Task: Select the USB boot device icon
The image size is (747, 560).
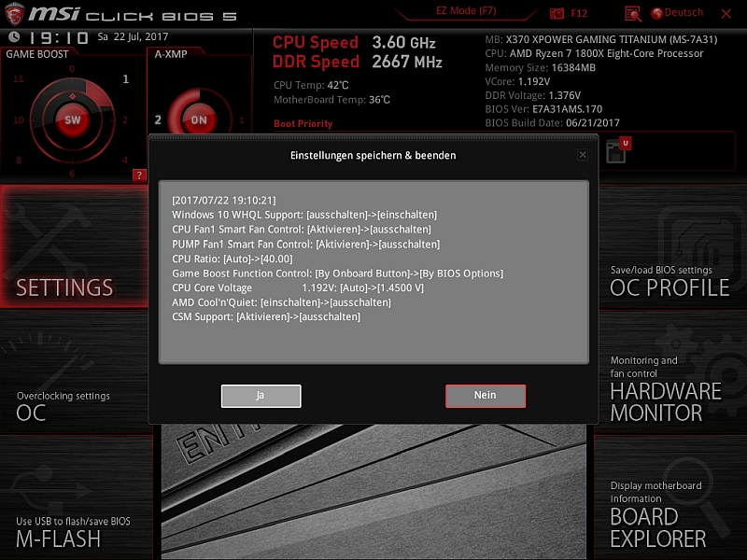Action: pyautogui.click(x=618, y=150)
